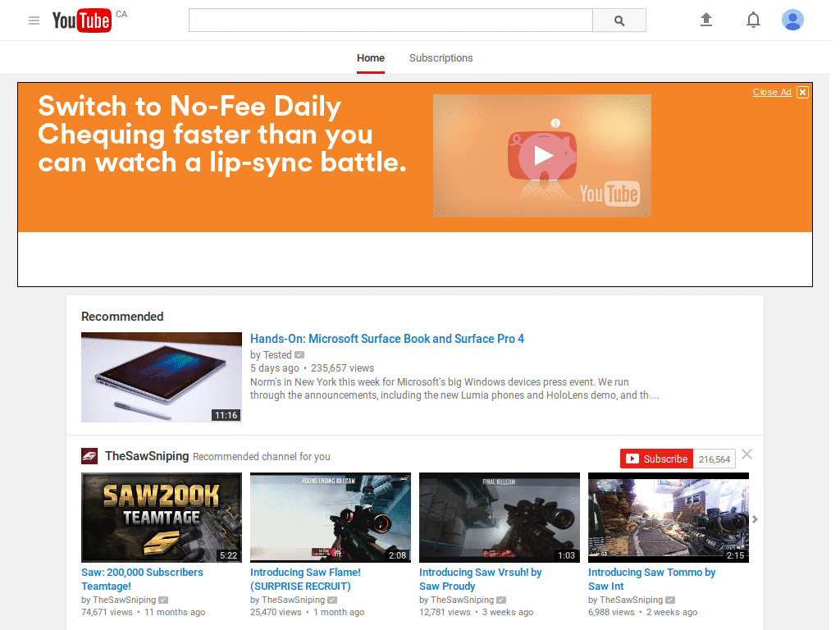Focus the YouTube search box
The image size is (840, 630).
point(390,21)
